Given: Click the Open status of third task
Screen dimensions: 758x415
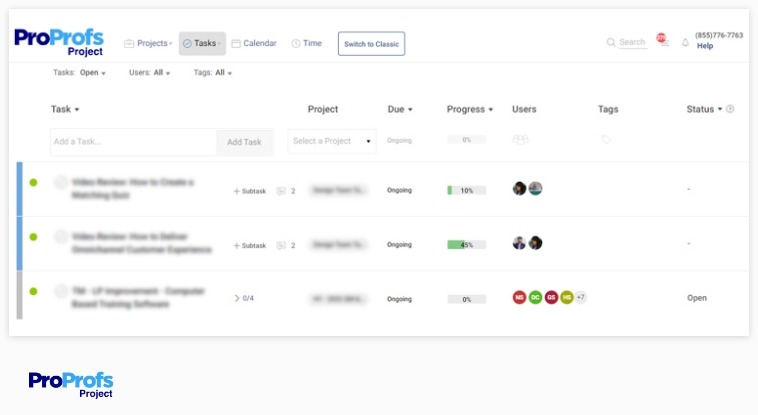Looking at the screenshot, I should (697, 298).
